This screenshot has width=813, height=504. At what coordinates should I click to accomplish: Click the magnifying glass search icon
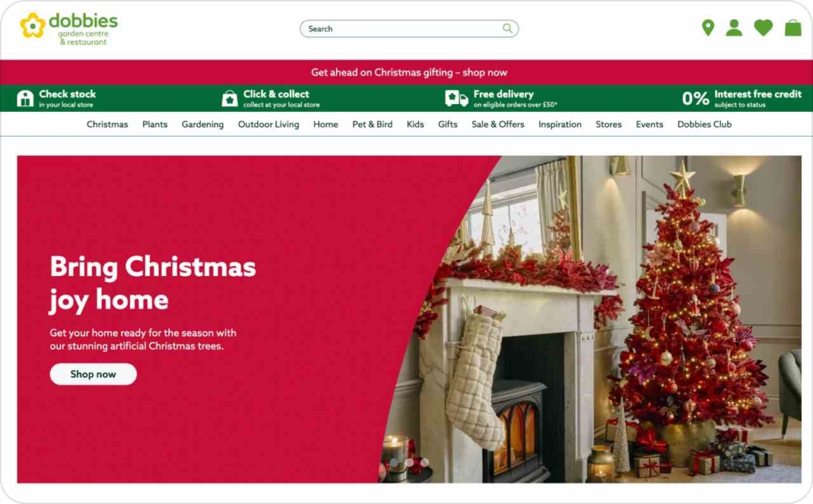(x=507, y=28)
